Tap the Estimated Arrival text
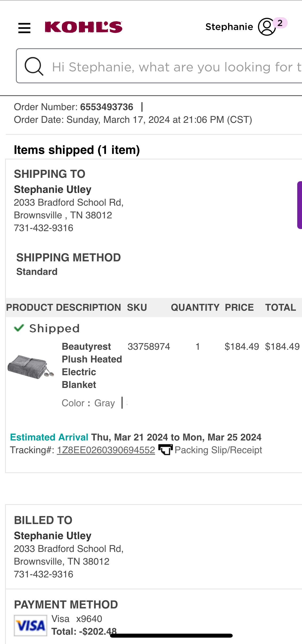This screenshot has width=302, height=644. coord(49,437)
